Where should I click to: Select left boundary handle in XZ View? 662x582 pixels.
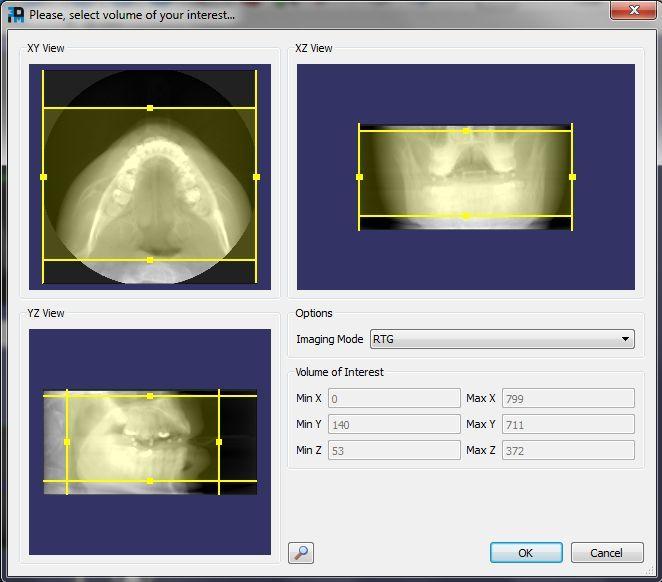(359, 177)
